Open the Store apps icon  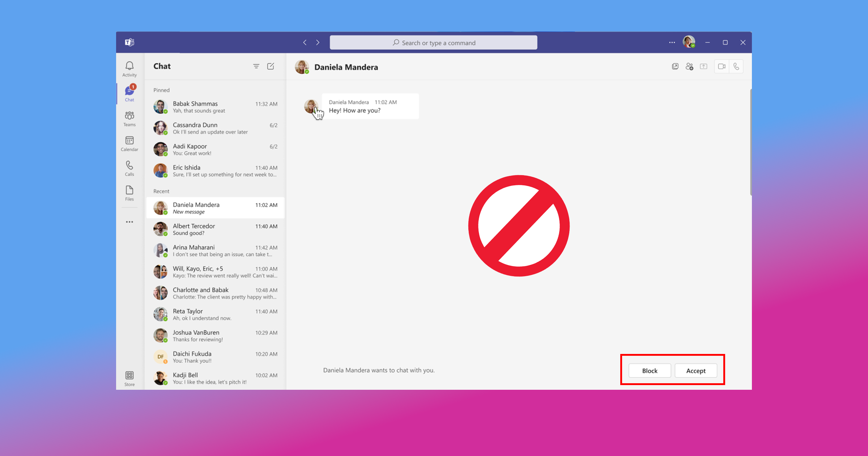click(129, 379)
